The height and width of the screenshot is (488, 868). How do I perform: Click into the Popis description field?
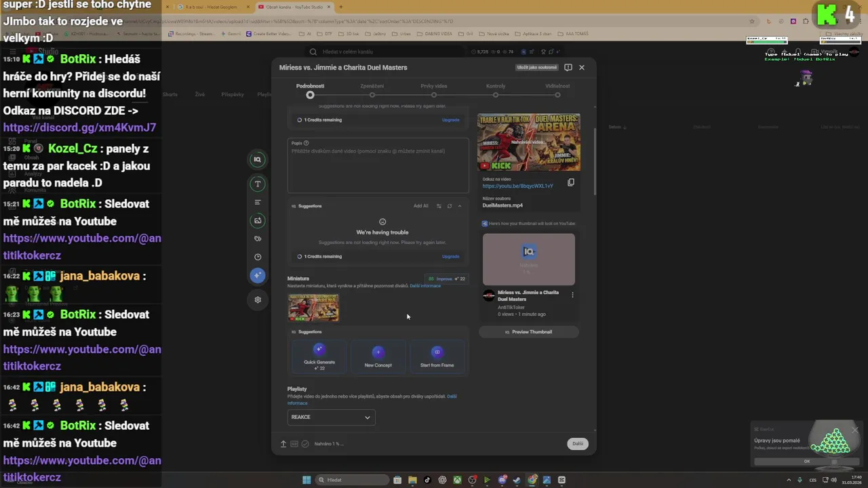[378, 166]
